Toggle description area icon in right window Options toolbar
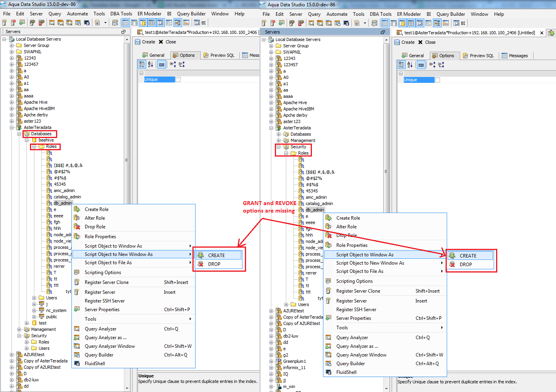 click(x=421, y=65)
